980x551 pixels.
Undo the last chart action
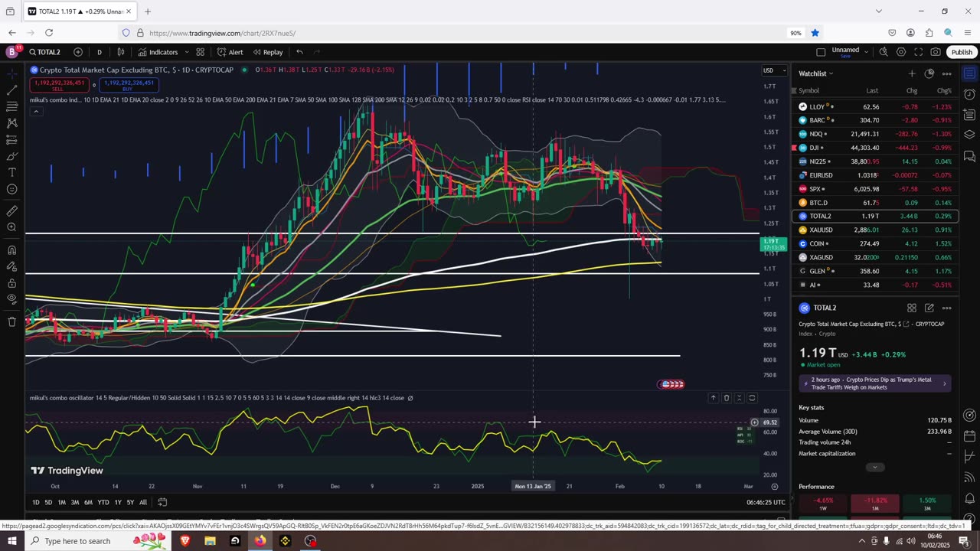[299, 52]
